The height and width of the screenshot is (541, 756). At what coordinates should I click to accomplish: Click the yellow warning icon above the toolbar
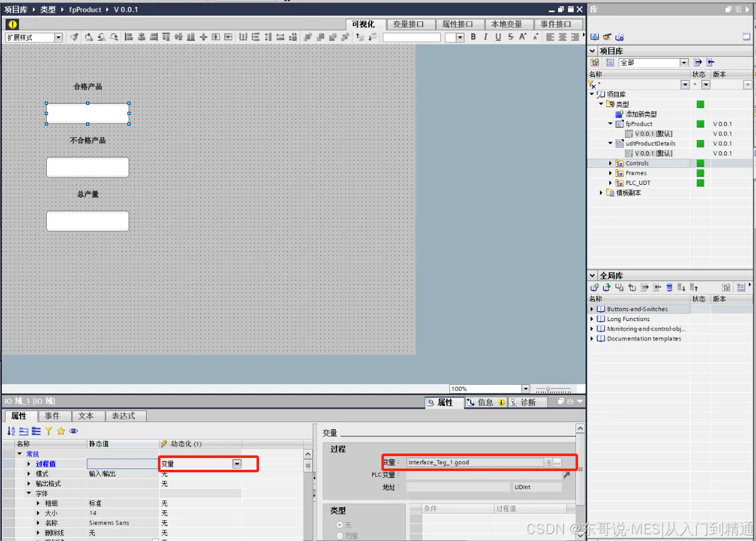tap(12, 24)
